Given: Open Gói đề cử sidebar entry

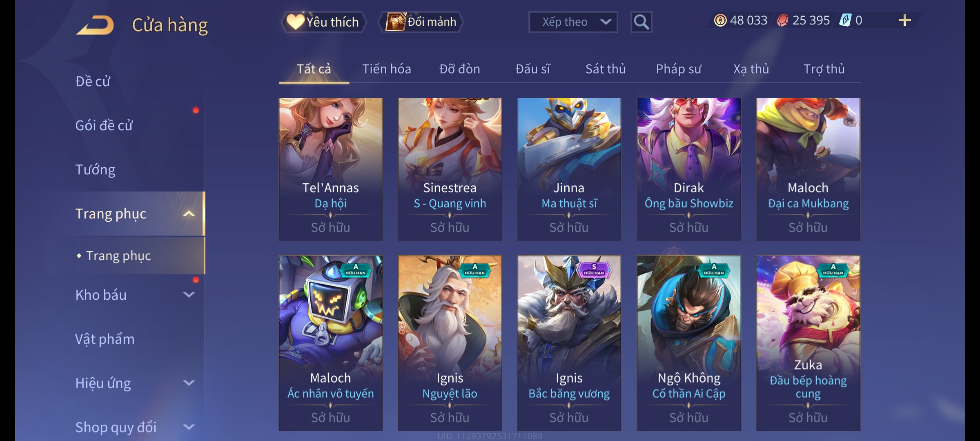Looking at the screenshot, I should click(x=104, y=125).
